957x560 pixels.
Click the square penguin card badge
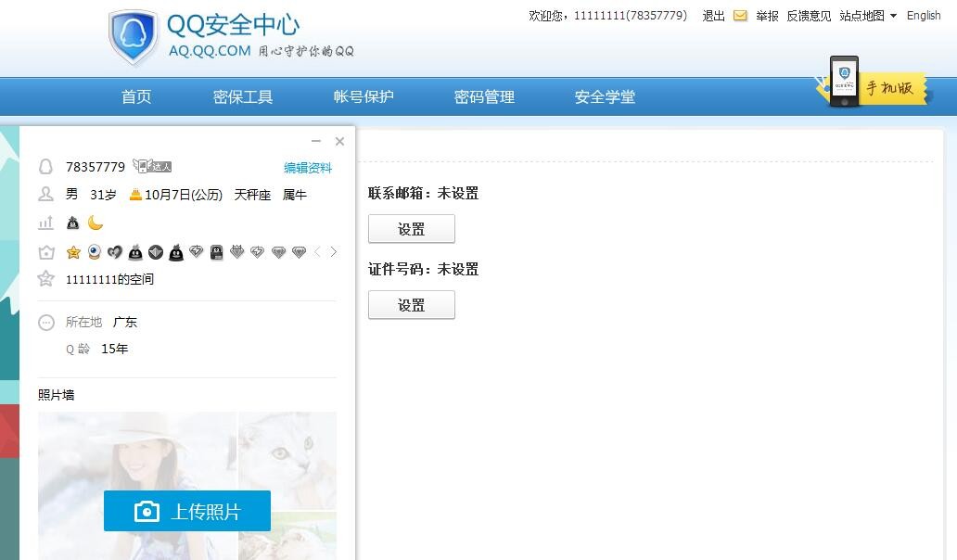217,252
